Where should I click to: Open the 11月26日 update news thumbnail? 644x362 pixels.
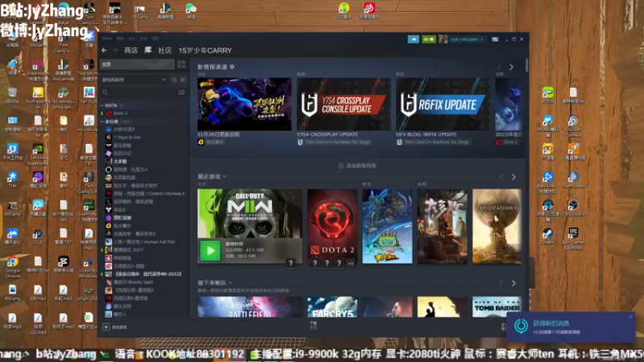click(x=245, y=105)
